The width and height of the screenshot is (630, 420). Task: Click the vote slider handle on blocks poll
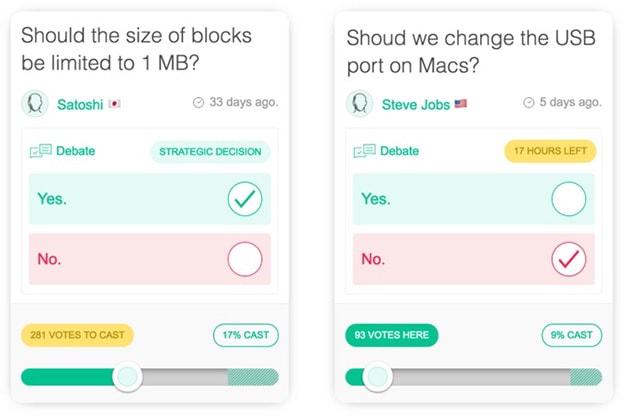[127, 377]
